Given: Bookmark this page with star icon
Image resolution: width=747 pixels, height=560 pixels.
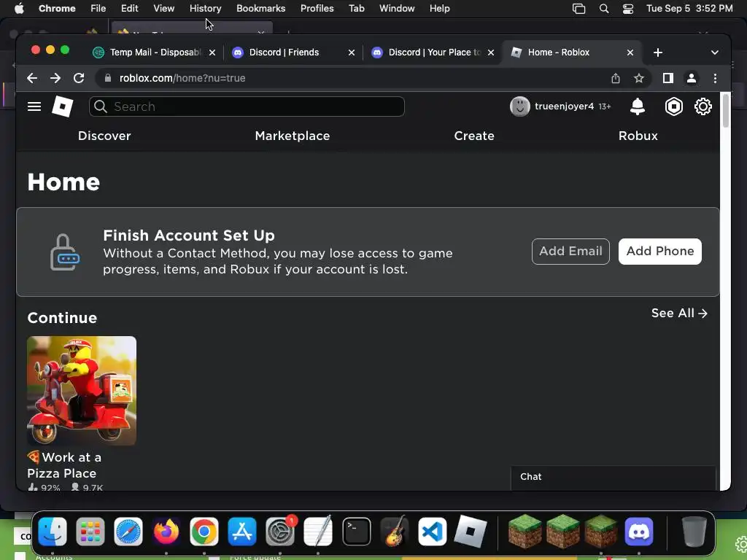Looking at the screenshot, I should (x=639, y=78).
